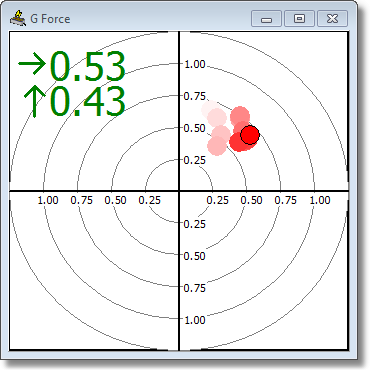370x372 pixels.
Task: Click the left 0.50 horizontal axis label
Action: pos(116,200)
